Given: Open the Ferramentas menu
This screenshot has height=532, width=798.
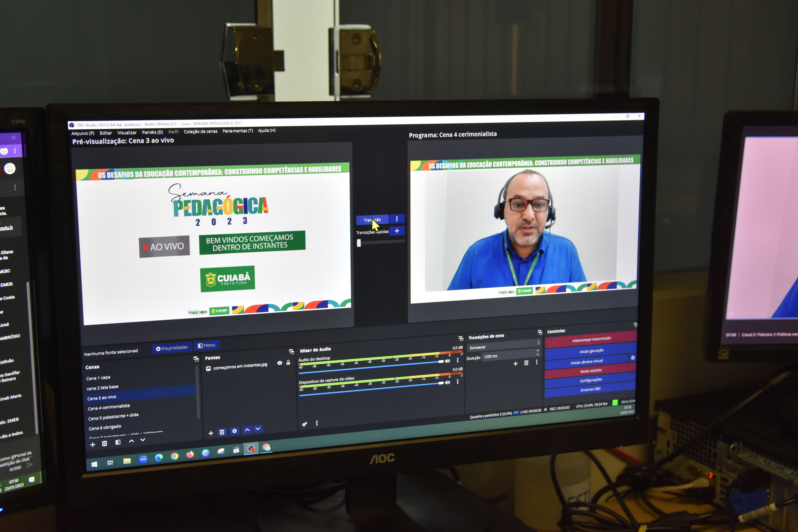Looking at the screenshot, I should click(237, 131).
